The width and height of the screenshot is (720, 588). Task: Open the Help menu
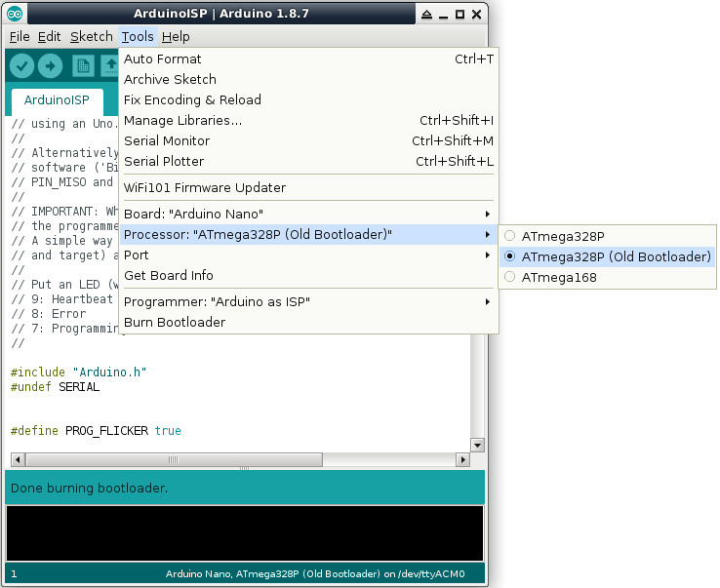pyautogui.click(x=176, y=36)
